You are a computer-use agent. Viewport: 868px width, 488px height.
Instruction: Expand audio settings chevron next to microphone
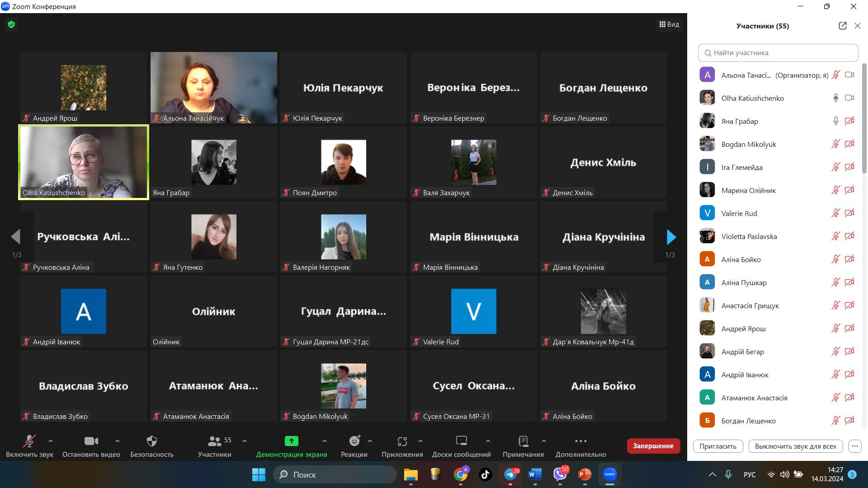(x=51, y=441)
